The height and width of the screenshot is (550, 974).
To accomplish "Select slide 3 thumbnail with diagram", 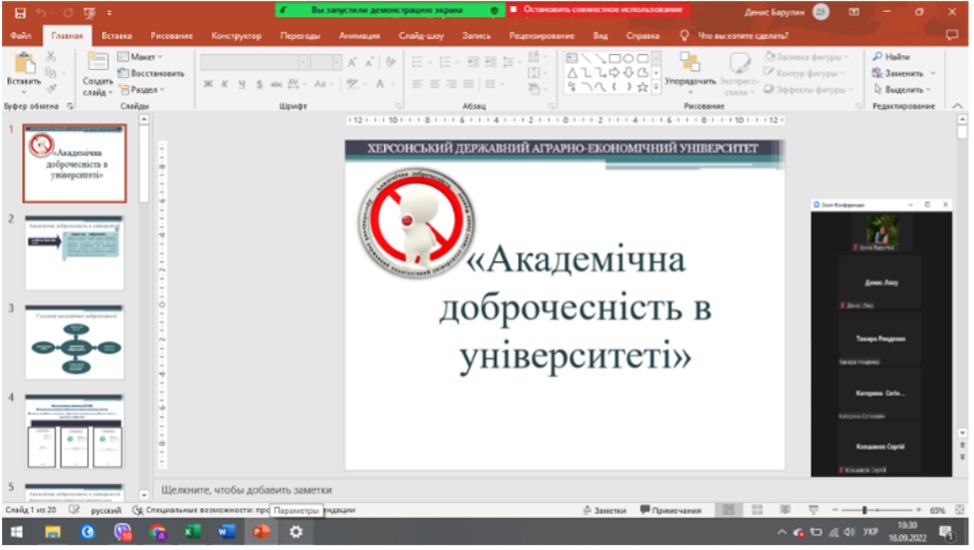I will click(x=75, y=342).
